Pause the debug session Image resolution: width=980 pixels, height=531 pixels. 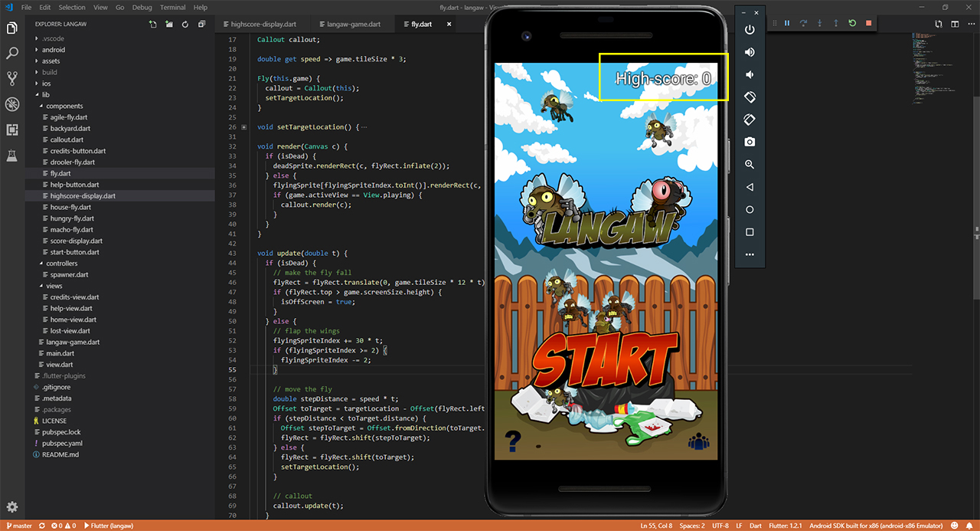click(786, 24)
